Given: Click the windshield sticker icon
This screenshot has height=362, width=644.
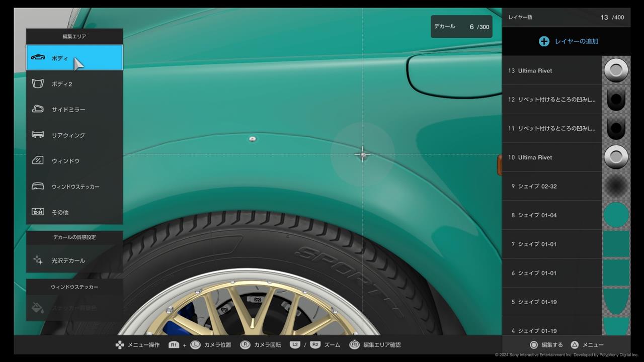Looking at the screenshot, I should (x=38, y=186).
